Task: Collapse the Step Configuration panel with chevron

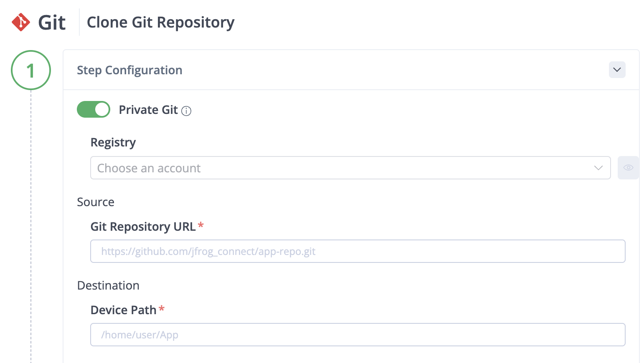Action: 617,70
